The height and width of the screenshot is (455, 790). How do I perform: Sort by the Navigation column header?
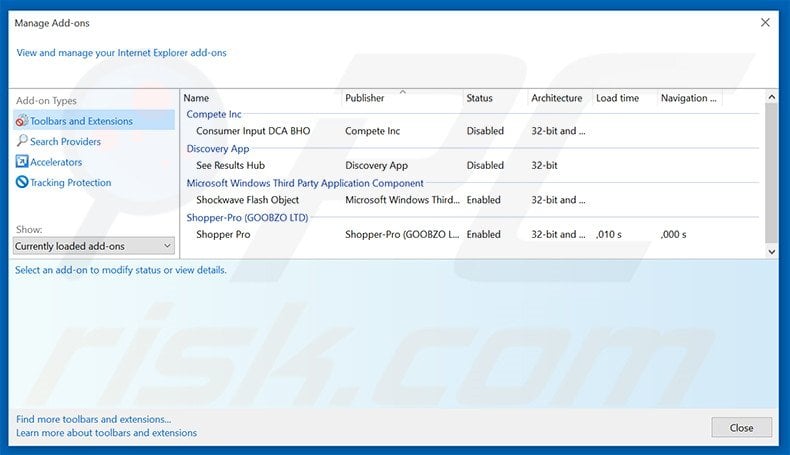(x=690, y=98)
